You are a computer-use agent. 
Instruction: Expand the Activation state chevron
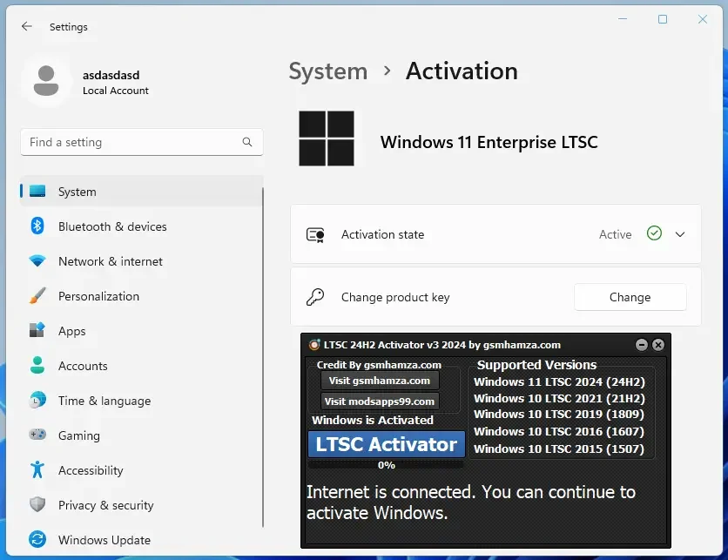tap(680, 234)
